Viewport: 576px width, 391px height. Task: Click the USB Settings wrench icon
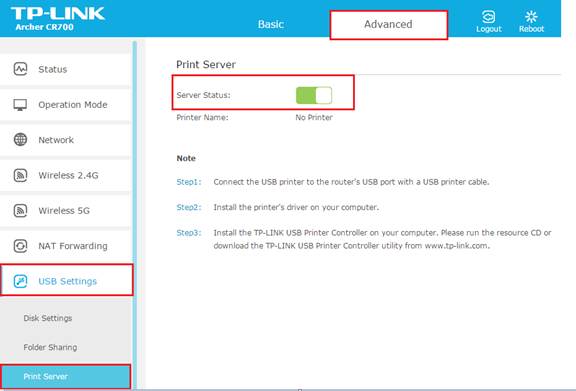pos(20,281)
